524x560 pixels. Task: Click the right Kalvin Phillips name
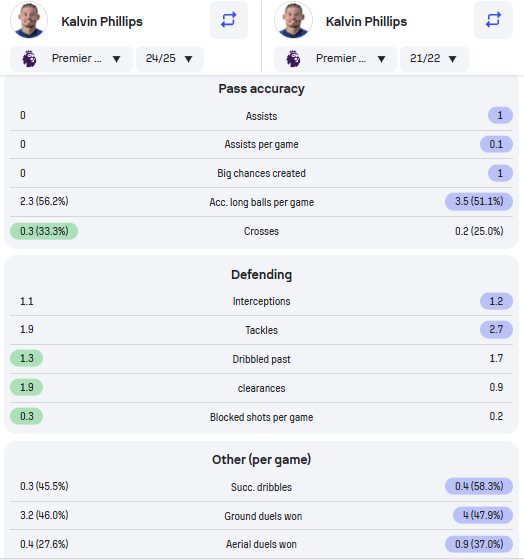point(366,21)
